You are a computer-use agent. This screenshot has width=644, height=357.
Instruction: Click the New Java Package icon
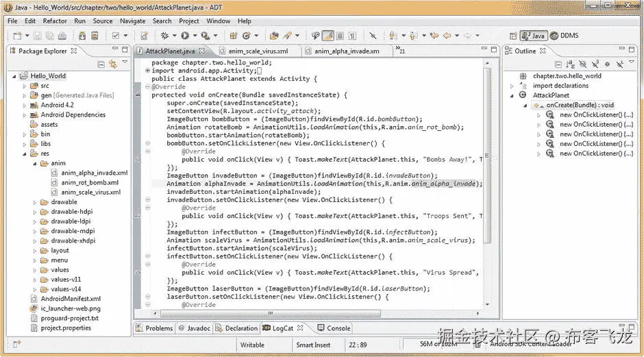click(x=234, y=36)
